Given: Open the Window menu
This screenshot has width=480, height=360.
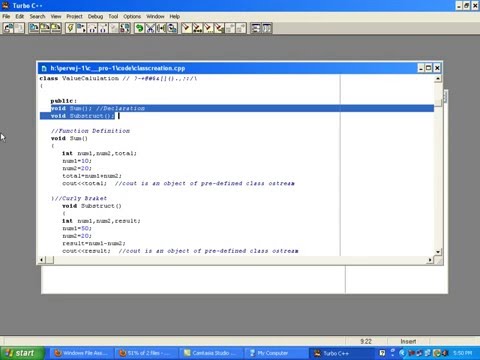Looking at the screenshot, I should pos(155,16).
